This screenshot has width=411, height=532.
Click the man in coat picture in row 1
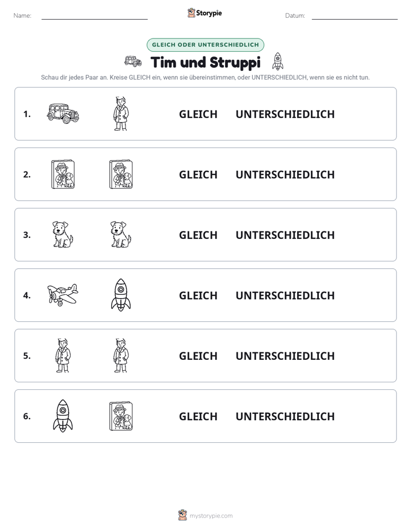point(121,113)
